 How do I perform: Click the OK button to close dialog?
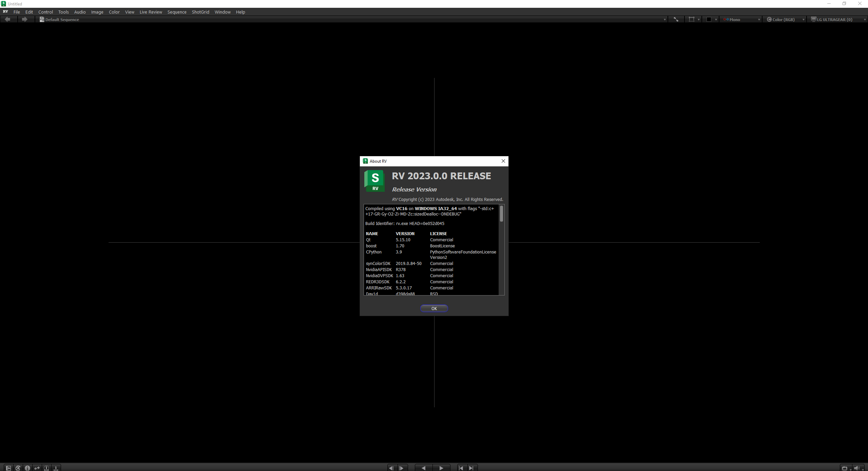pyautogui.click(x=434, y=308)
